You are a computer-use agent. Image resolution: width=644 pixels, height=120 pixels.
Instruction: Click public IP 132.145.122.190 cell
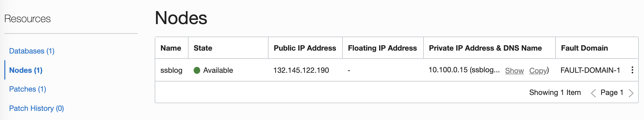301,70
